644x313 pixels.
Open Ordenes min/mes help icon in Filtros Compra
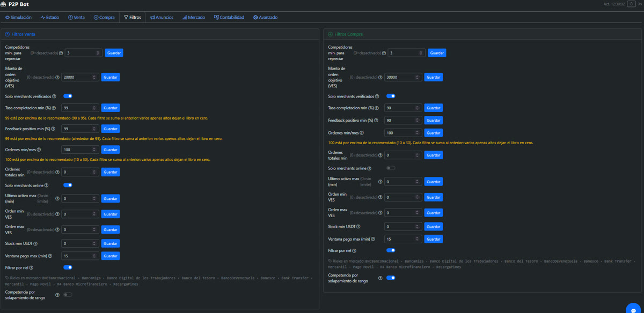(x=362, y=133)
